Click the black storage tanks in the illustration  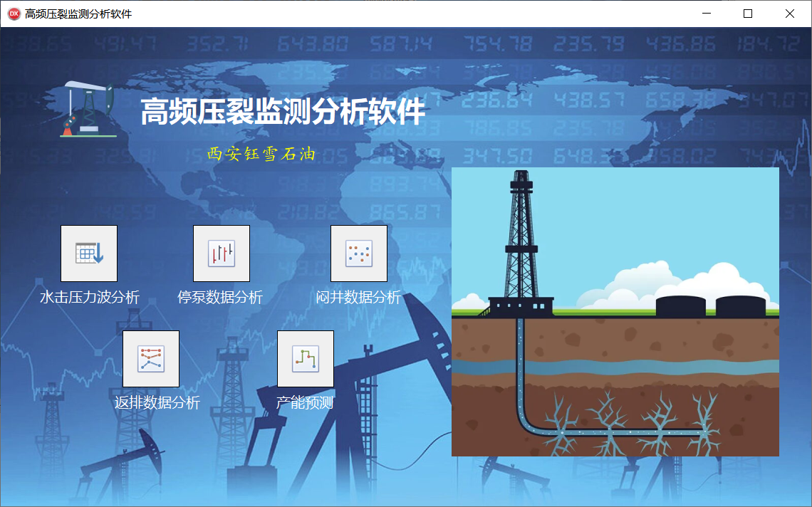tap(710, 306)
